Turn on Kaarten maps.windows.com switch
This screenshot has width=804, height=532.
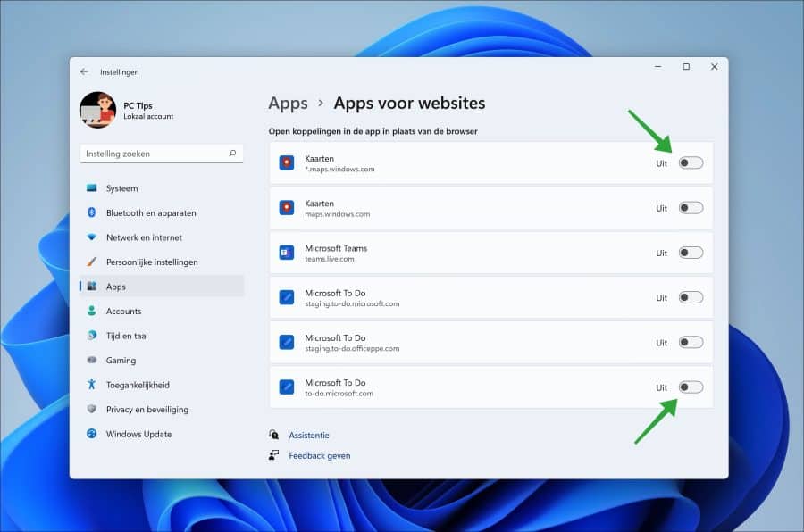(x=691, y=208)
